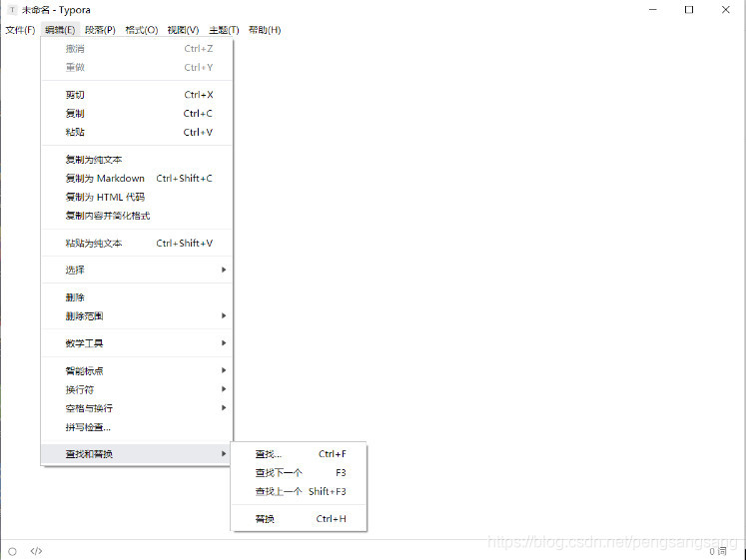This screenshot has height=560, width=746.
Task: Open the 帮助(H) menu
Action: (x=265, y=30)
